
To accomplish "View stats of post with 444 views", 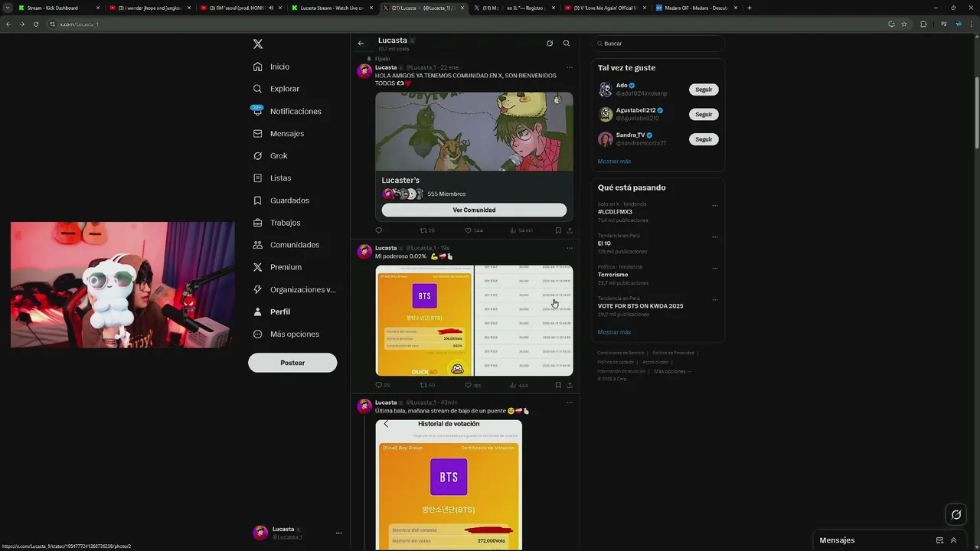I will click(x=519, y=385).
